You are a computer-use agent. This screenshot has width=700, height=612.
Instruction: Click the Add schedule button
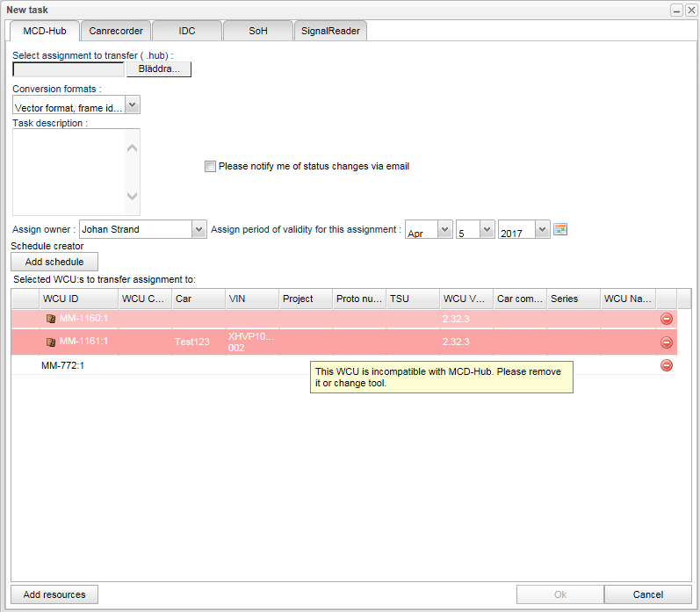pos(54,262)
